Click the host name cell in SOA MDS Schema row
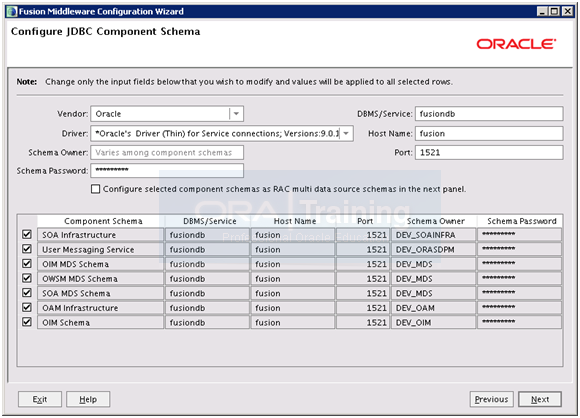This screenshot has height=418, width=580. click(293, 293)
